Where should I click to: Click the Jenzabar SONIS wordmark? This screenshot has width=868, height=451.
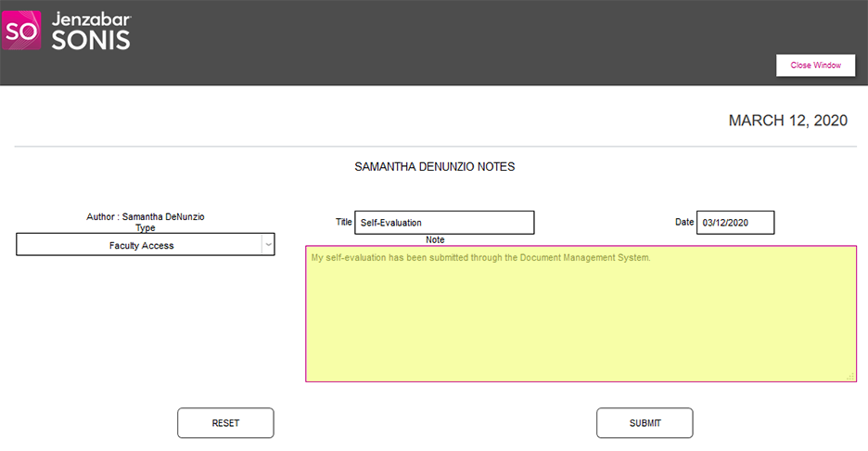click(90, 31)
